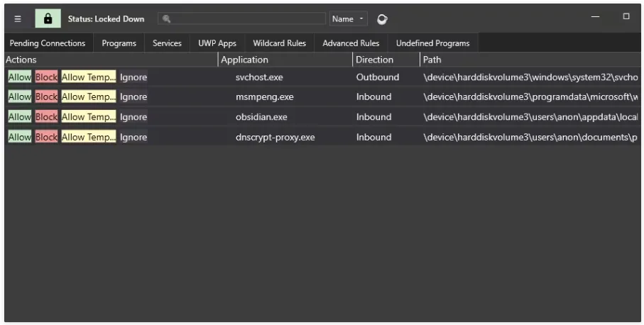
Task: Select the UWP Apps tab
Action: click(x=217, y=43)
